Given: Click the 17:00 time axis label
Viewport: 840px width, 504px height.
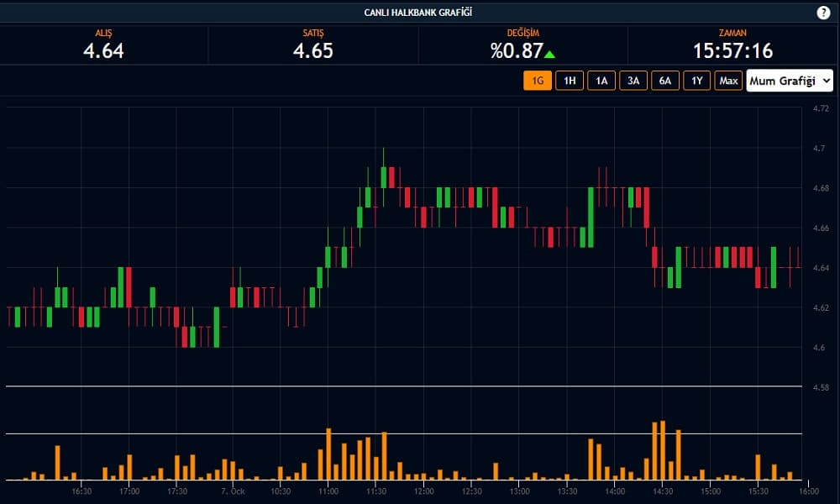Looking at the screenshot, I should 129,491.
